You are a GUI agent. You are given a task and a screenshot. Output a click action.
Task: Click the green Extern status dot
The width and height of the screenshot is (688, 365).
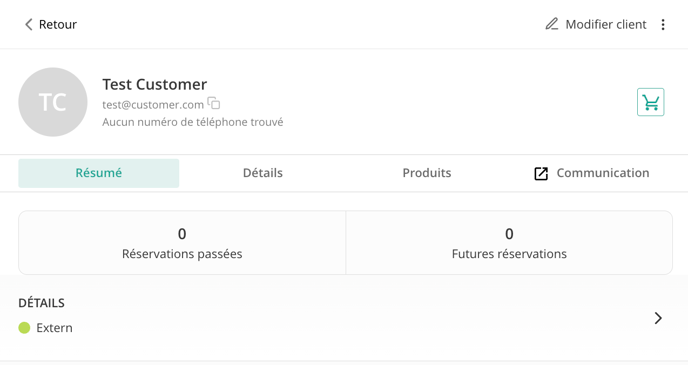coord(24,328)
